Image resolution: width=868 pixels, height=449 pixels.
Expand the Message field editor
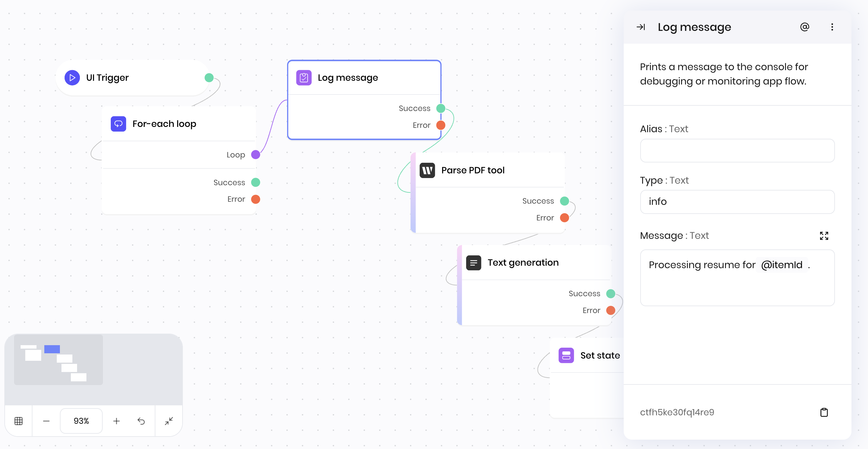(824, 236)
